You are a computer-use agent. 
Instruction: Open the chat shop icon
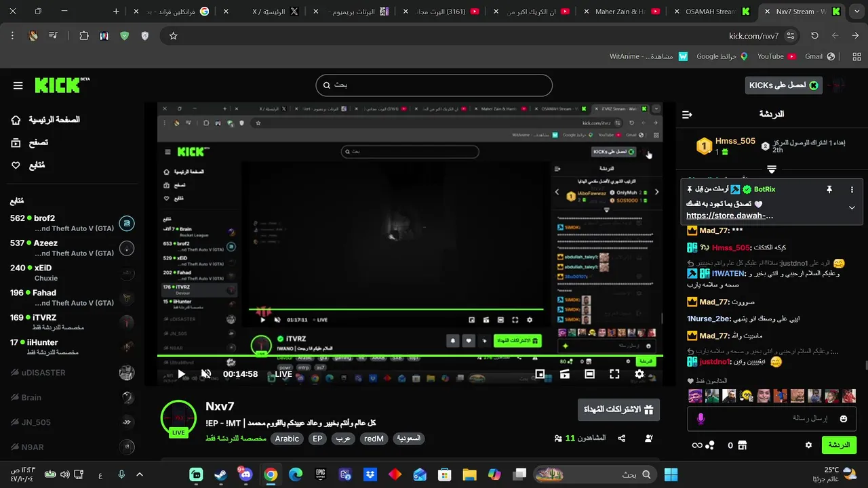742,445
